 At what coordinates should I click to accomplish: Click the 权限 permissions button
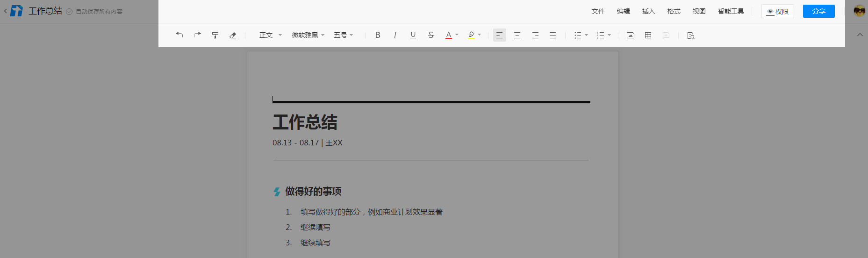777,11
